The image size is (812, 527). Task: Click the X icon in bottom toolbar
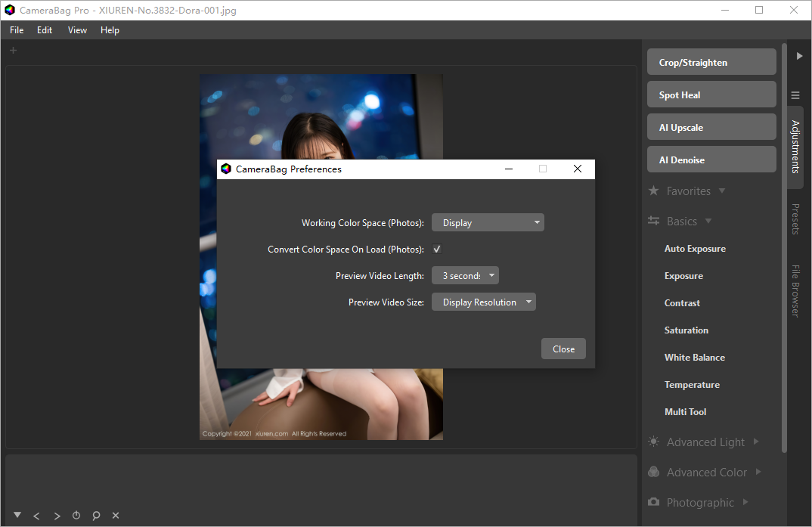click(x=116, y=516)
